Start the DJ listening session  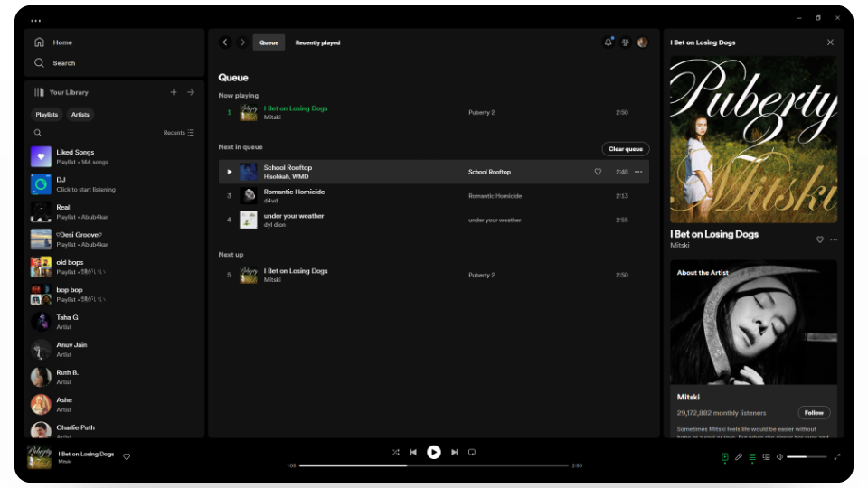point(115,184)
